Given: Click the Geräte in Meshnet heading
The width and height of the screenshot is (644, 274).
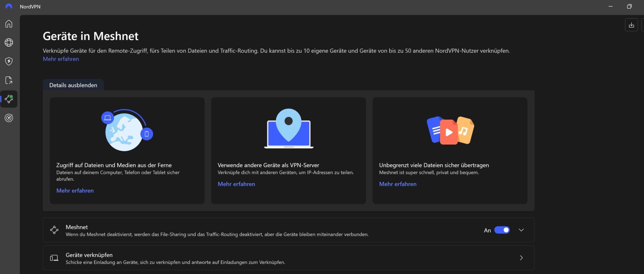Looking at the screenshot, I should click(91, 36).
